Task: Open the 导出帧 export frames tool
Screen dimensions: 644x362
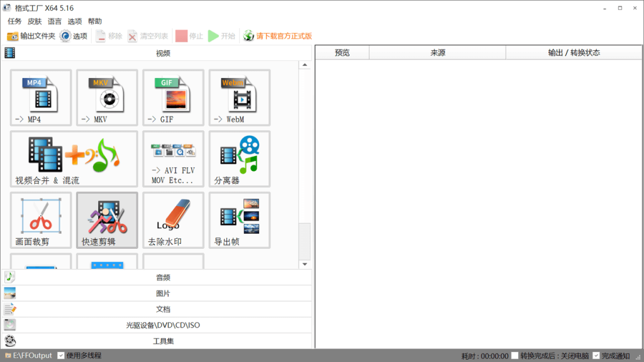Action: (240, 220)
